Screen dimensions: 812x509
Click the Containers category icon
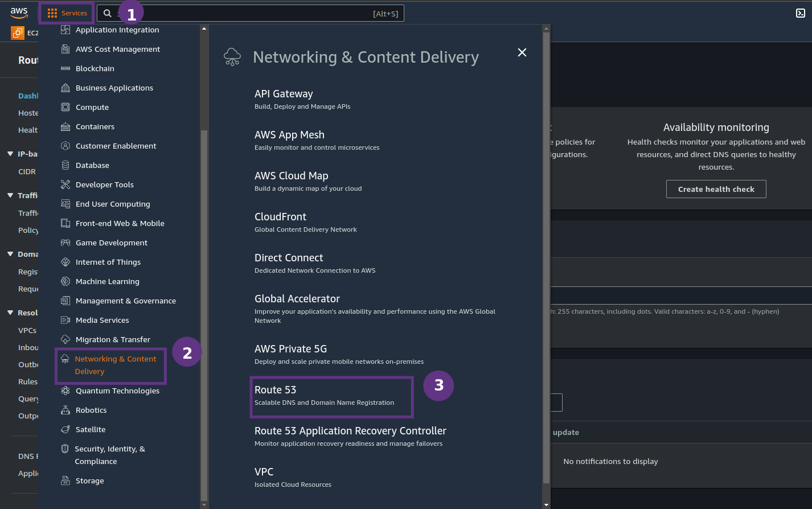click(65, 126)
